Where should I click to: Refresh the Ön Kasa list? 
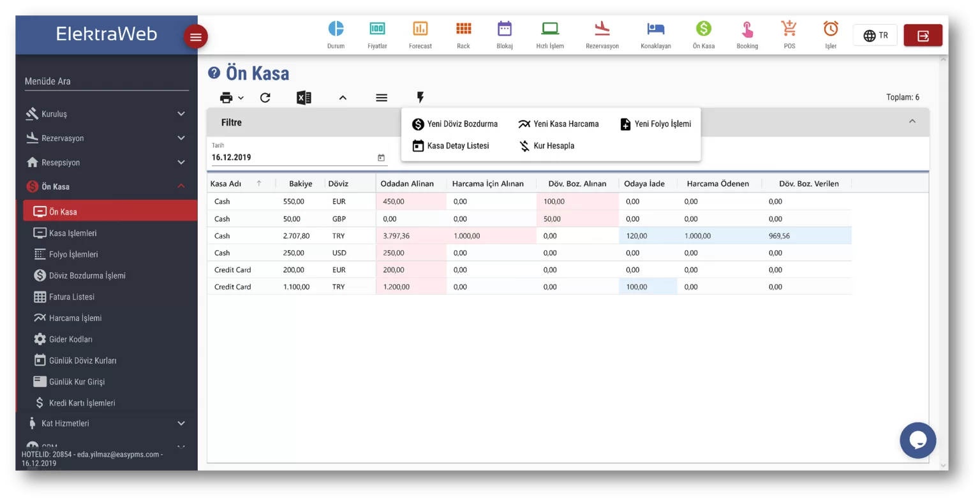coord(265,98)
